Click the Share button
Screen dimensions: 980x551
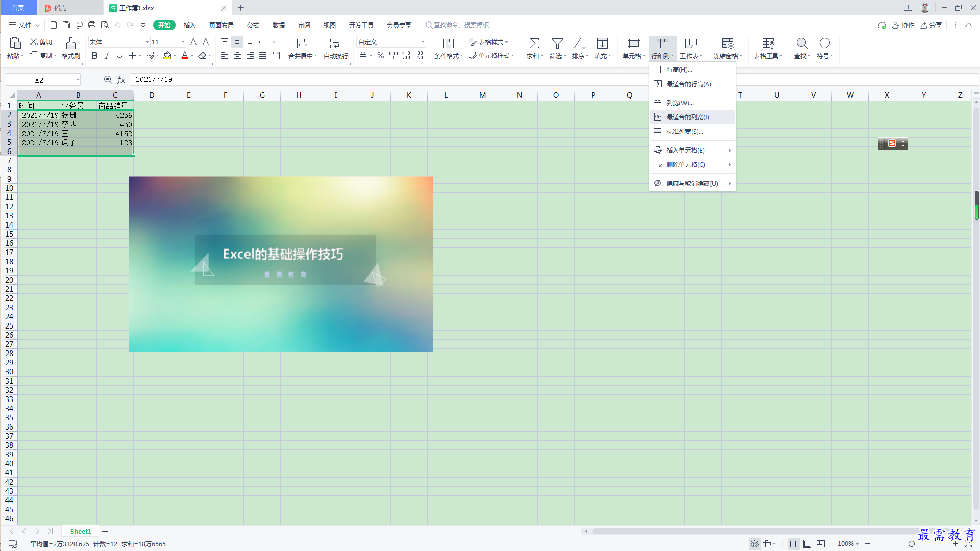click(931, 25)
